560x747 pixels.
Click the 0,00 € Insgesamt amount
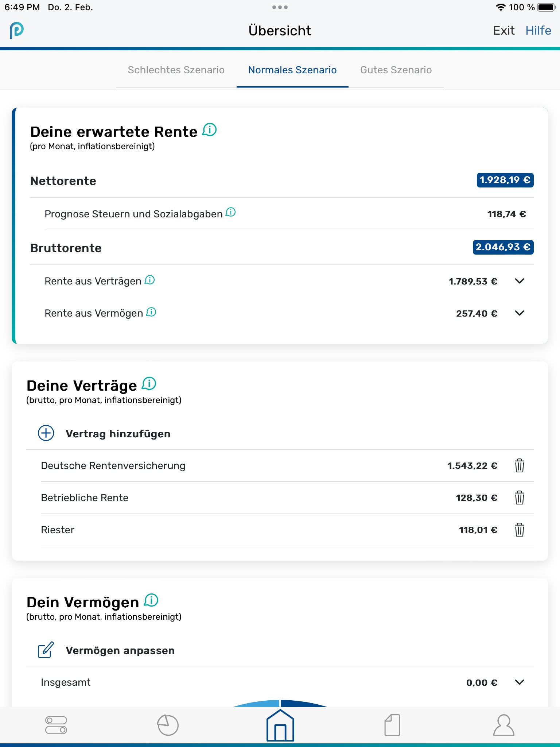(482, 682)
